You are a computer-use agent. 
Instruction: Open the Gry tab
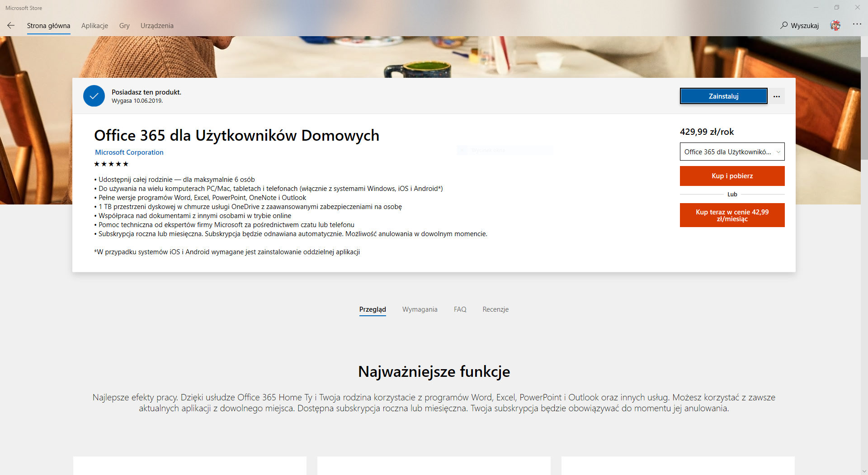click(x=124, y=26)
